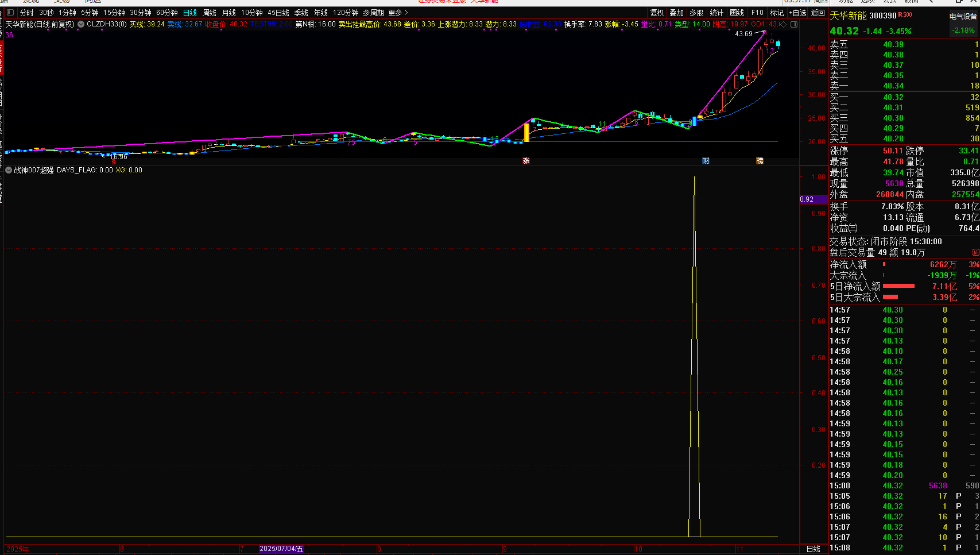This screenshot has width=980, height=555.
Task: Click red icon beside 盘后交易量 row
Action: 975,253
